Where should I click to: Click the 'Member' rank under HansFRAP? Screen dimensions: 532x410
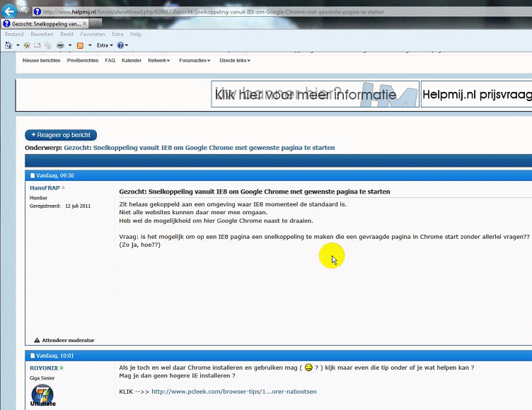pos(38,198)
